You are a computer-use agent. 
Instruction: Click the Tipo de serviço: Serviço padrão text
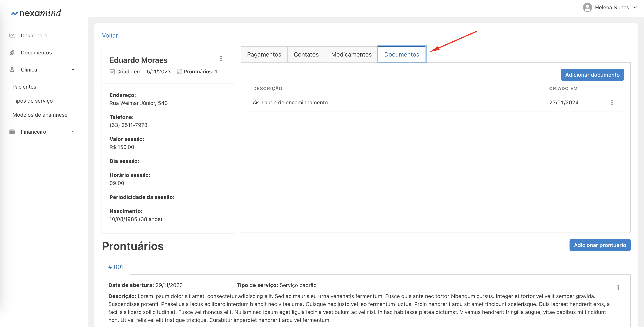(x=277, y=285)
